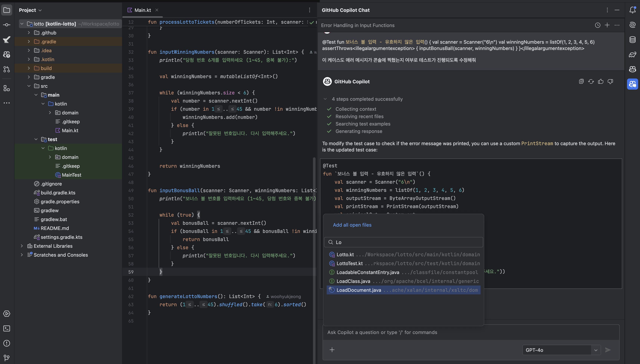Close the Main.kt editor tab

[157, 10]
